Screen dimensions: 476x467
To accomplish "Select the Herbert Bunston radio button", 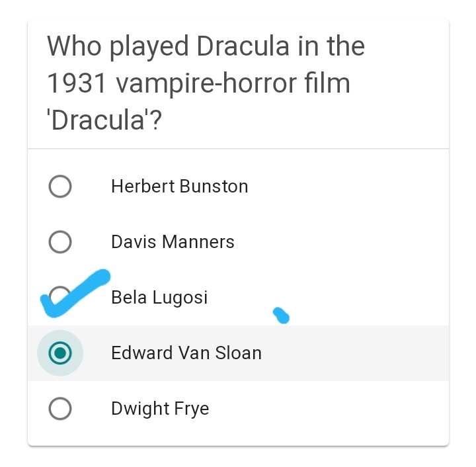I will point(60,187).
